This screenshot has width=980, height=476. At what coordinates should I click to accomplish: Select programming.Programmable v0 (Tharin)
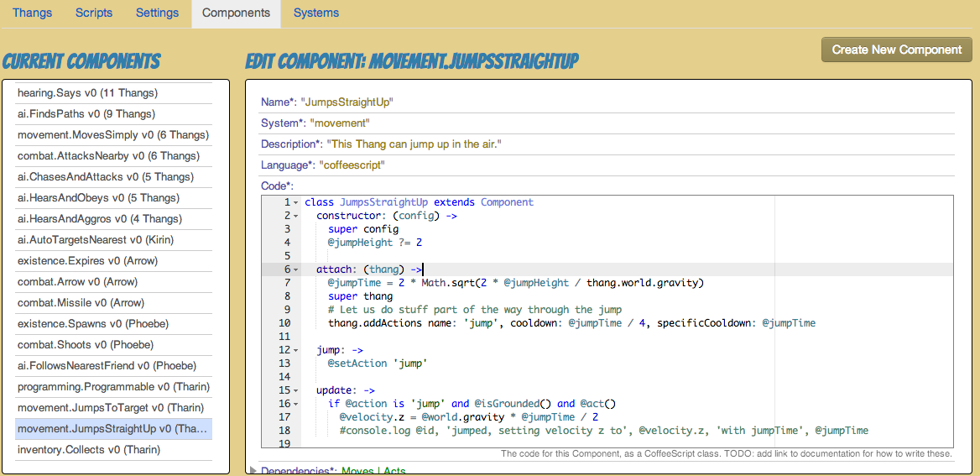[114, 386]
